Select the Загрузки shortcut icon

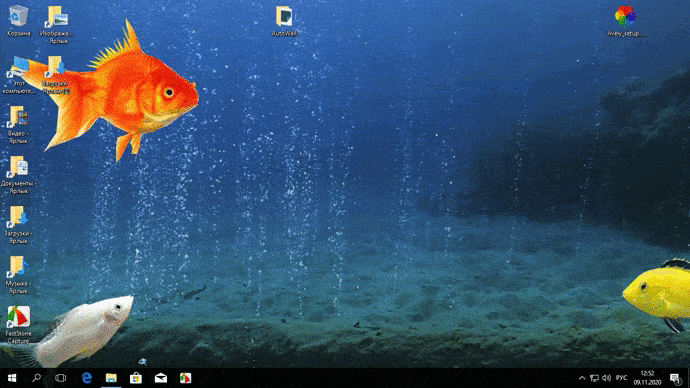click(18, 225)
